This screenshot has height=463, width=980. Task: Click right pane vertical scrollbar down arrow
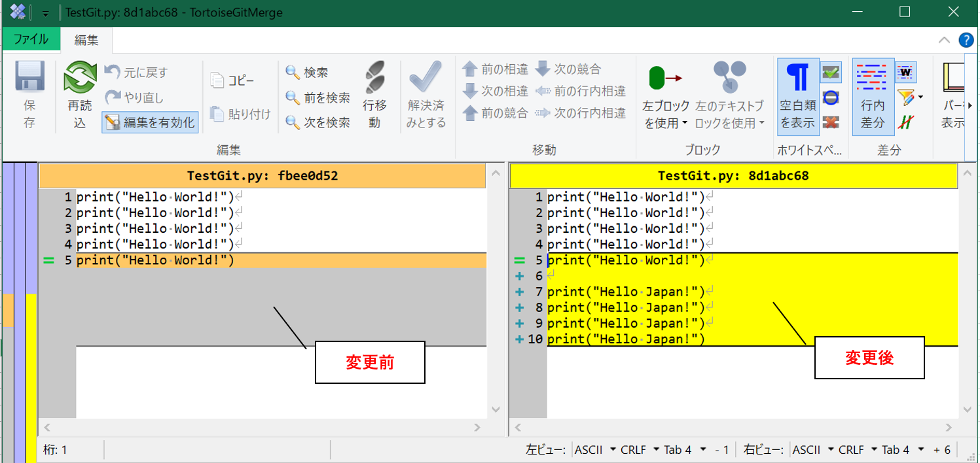coord(967,410)
